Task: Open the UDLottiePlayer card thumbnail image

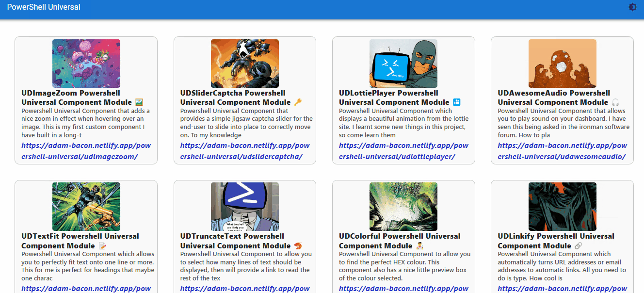Action: coord(403,64)
